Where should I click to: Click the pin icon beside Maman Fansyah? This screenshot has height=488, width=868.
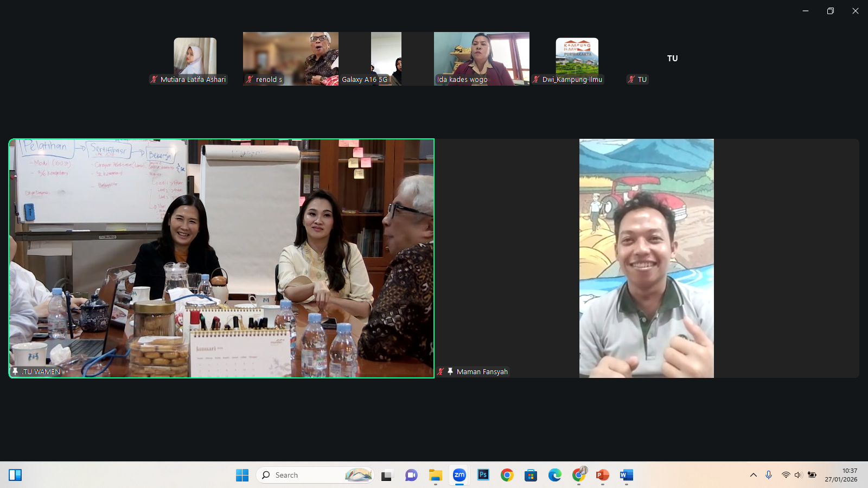click(450, 371)
